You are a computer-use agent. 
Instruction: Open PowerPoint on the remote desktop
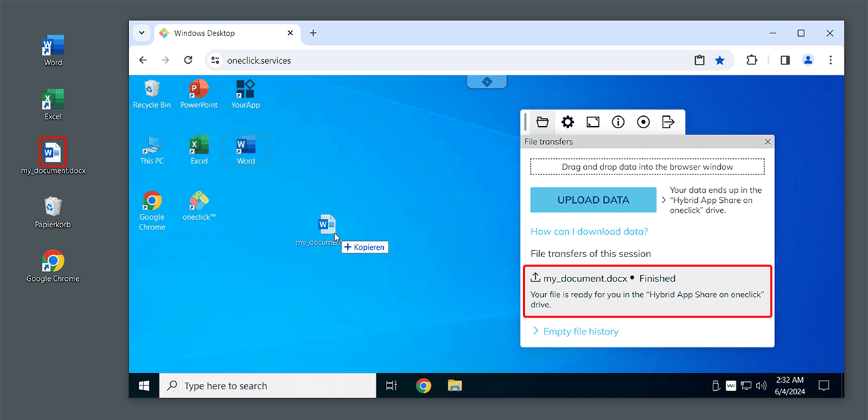click(199, 94)
